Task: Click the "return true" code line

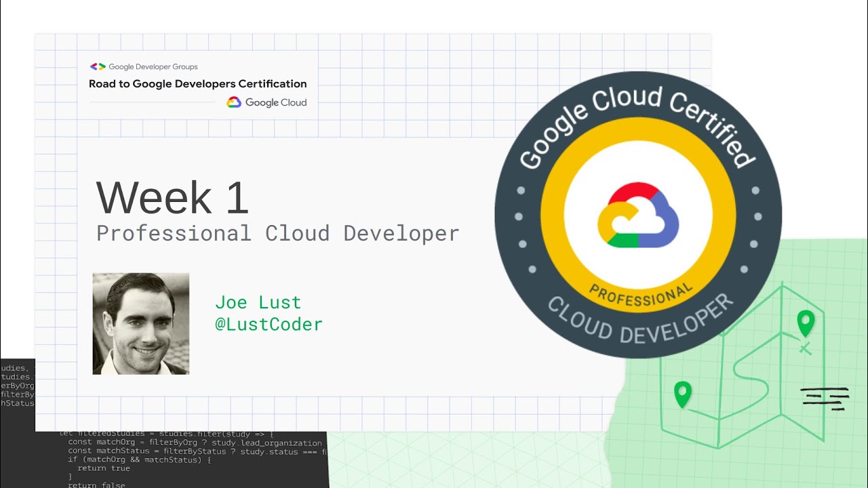Action: click(x=104, y=468)
